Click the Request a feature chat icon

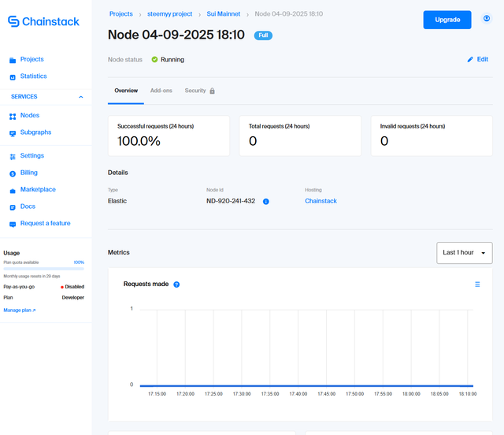13,225
